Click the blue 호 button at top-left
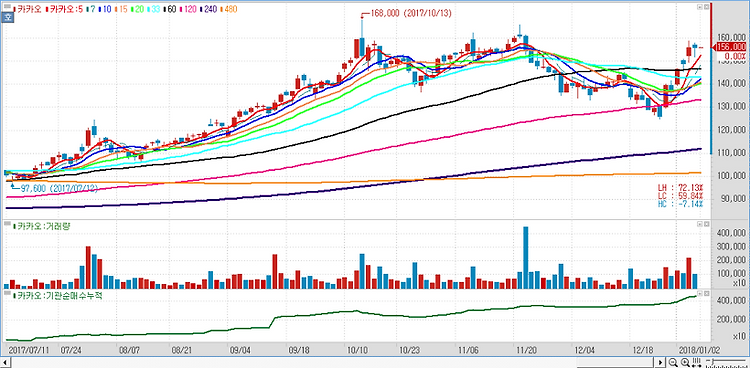Image resolution: width=750 pixels, height=368 pixels. pos(8,17)
